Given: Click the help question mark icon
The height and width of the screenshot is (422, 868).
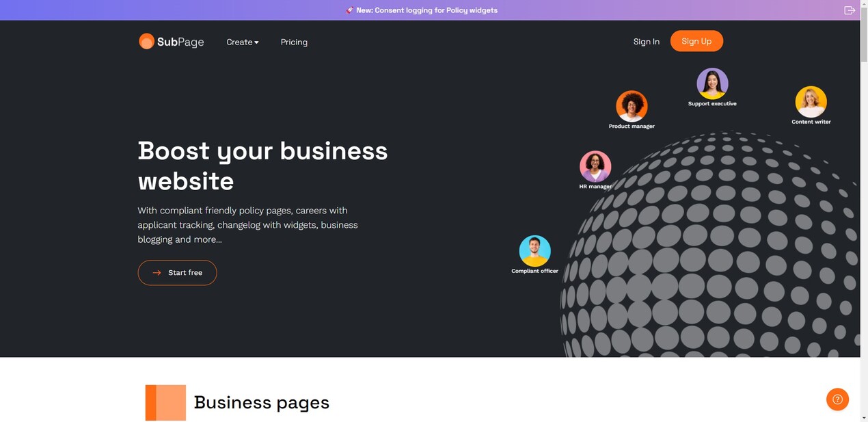Looking at the screenshot, I should [837, 399].
